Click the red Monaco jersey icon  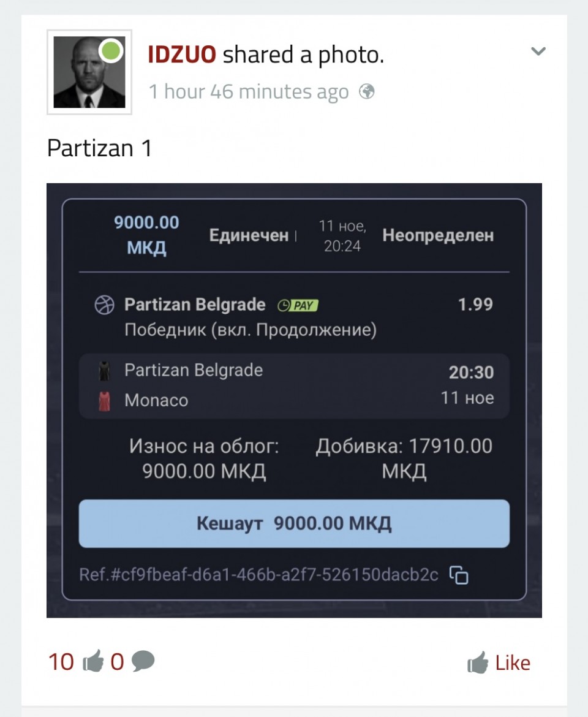pos(104,401)
